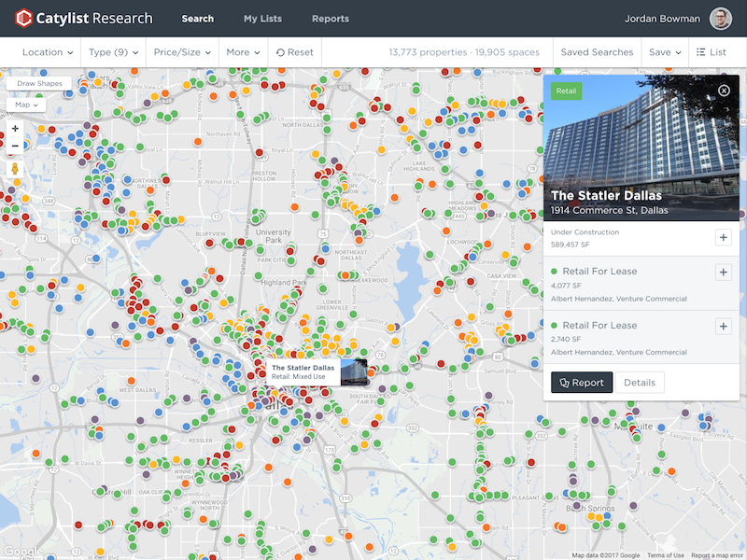This screenshot has height=560, width=747.
Task: Reset all filters using the refresh icon
Action: click(295, 52)
